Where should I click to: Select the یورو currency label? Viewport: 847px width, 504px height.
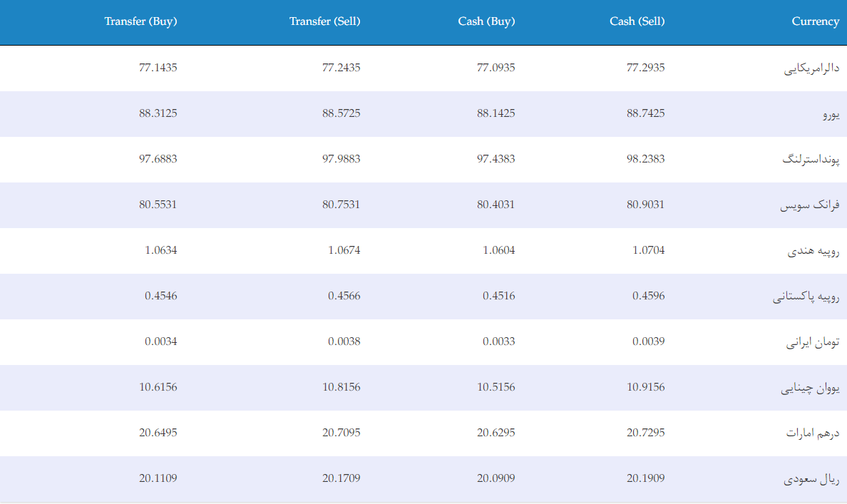[831, 115]
